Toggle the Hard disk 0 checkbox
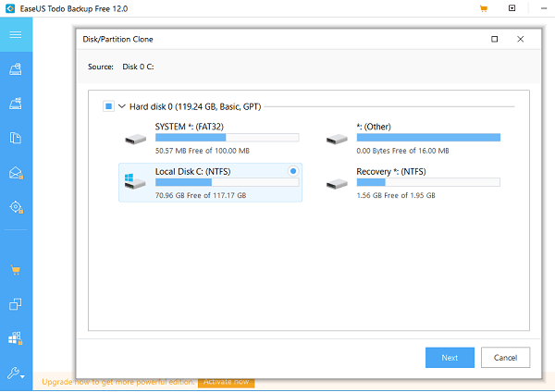 108,106
